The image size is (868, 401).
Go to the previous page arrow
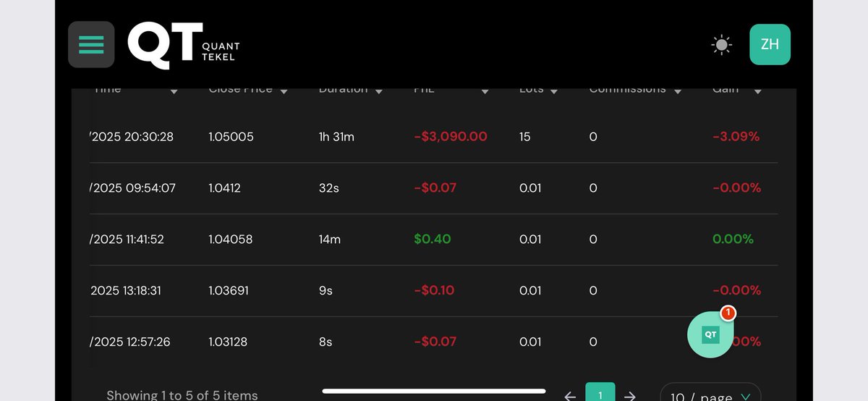click(x=570, y=396)
